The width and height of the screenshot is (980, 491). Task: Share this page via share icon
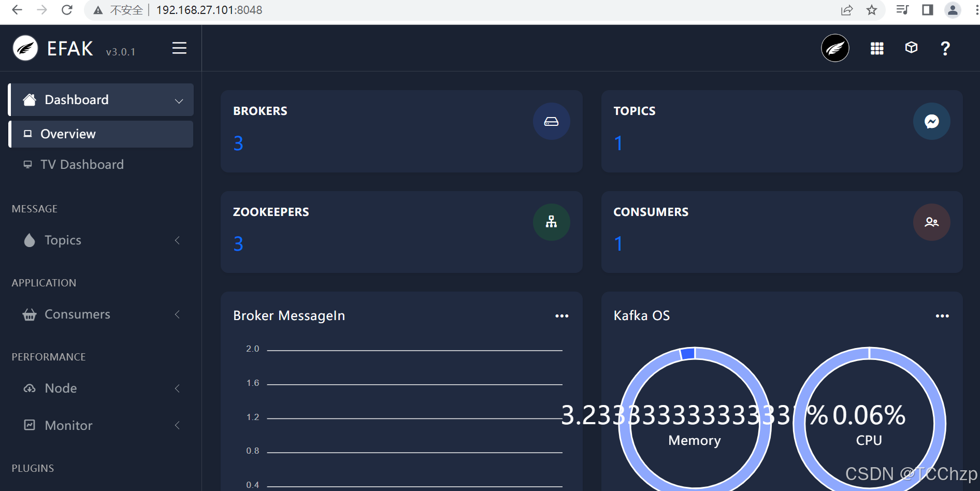(x=847, y=10)
